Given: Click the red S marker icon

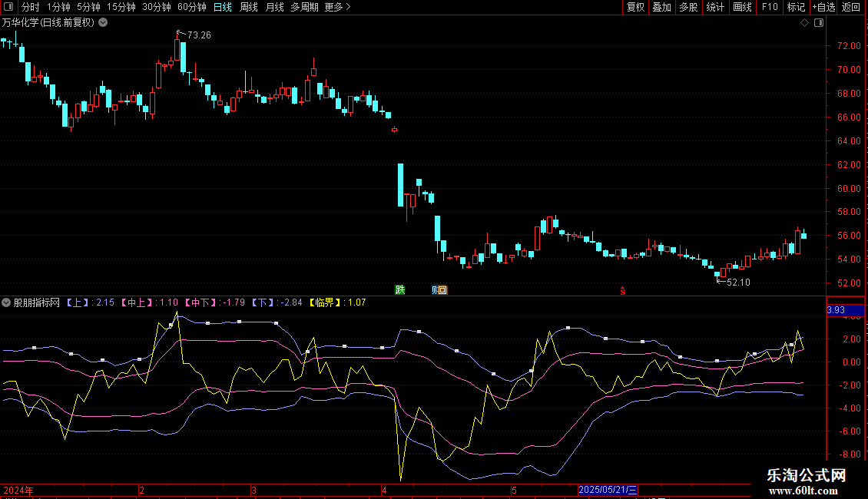Looking at the screenshot, I should coord(623,290).
